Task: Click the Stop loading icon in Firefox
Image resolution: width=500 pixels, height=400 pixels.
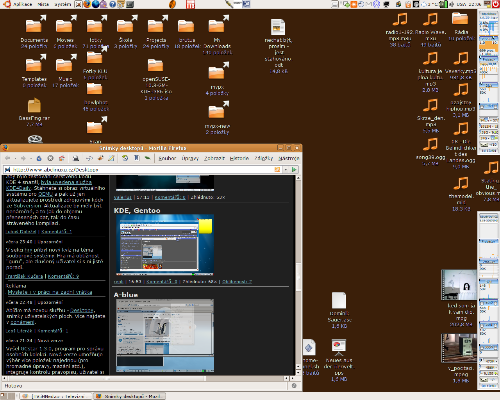Action: 50,158
